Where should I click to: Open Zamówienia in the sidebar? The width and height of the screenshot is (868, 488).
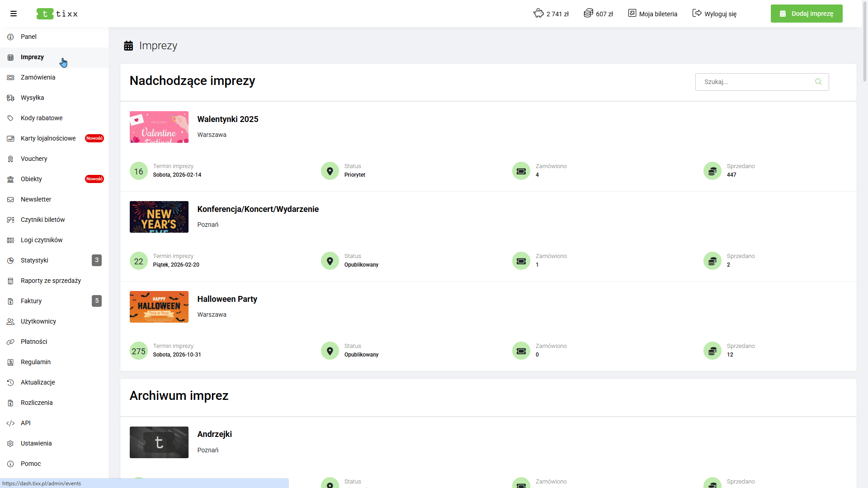click(38, 77)
